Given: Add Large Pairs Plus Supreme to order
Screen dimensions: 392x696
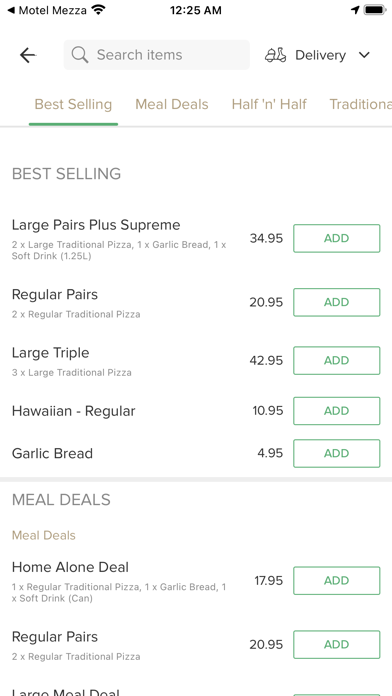Looking at the screenshot, I should (337, 238).
